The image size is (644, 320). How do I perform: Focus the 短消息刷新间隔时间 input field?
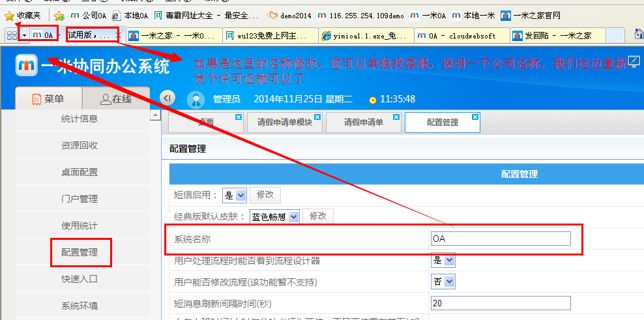(x=501, y=303)
